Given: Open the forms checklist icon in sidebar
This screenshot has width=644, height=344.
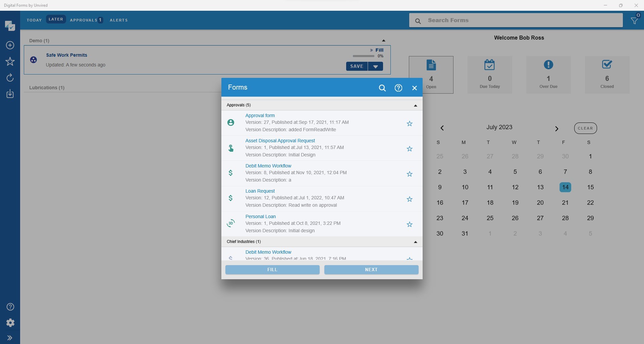Looking at the screenshot, I should click(x=10, y=26).
